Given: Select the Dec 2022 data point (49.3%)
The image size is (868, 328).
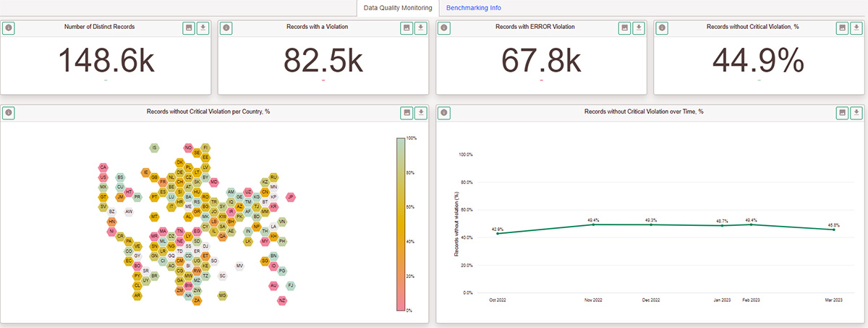Looking at the screenshot, I should pyautogui.click(x=651, y=224).
